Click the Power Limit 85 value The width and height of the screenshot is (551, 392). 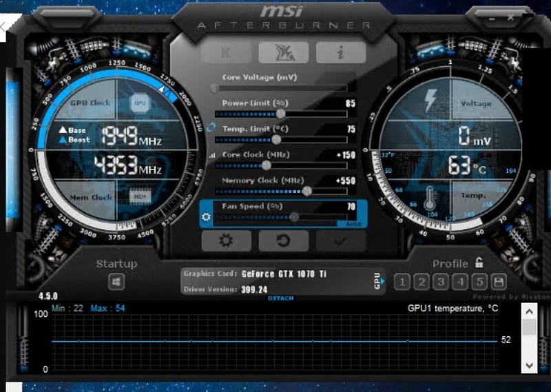(351, 103)
